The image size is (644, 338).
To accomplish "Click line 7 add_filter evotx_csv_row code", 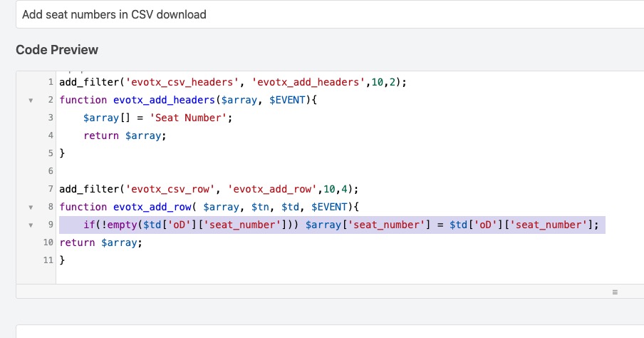I will 209,189.
